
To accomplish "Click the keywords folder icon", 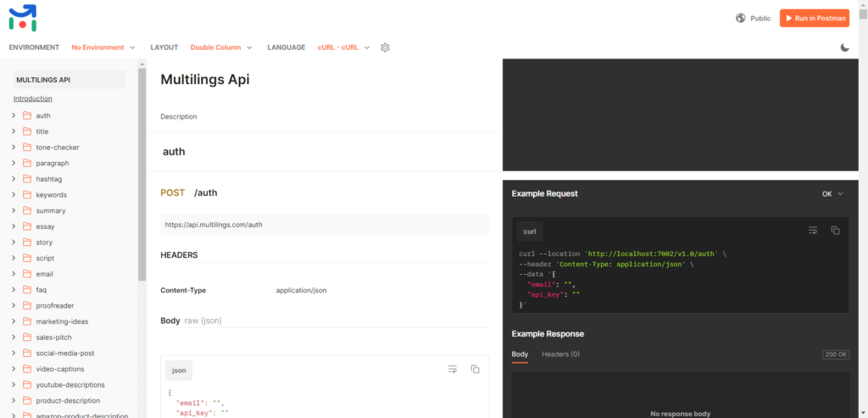I will click(26, 195).
